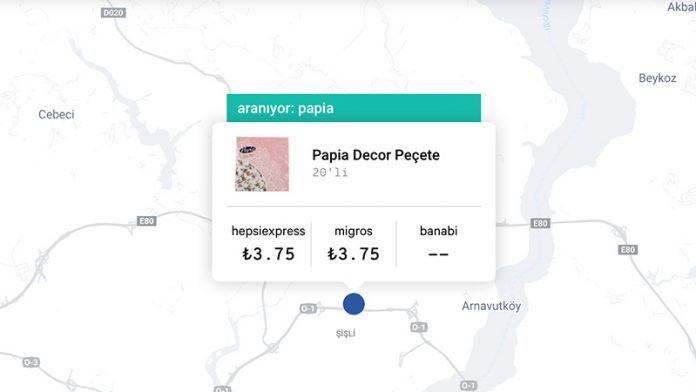
Task: Click the hepsiexpress store label
Action: coord(269,231)
